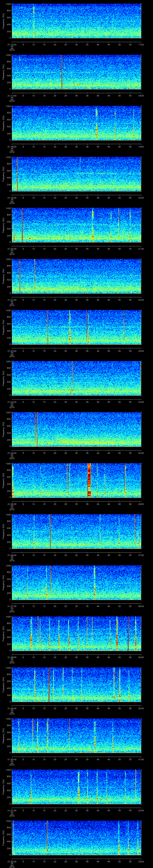The width and height of the screenshot is (153, 868).
Task: Click the 21:28:00 start time label
Action: [12, 657]
